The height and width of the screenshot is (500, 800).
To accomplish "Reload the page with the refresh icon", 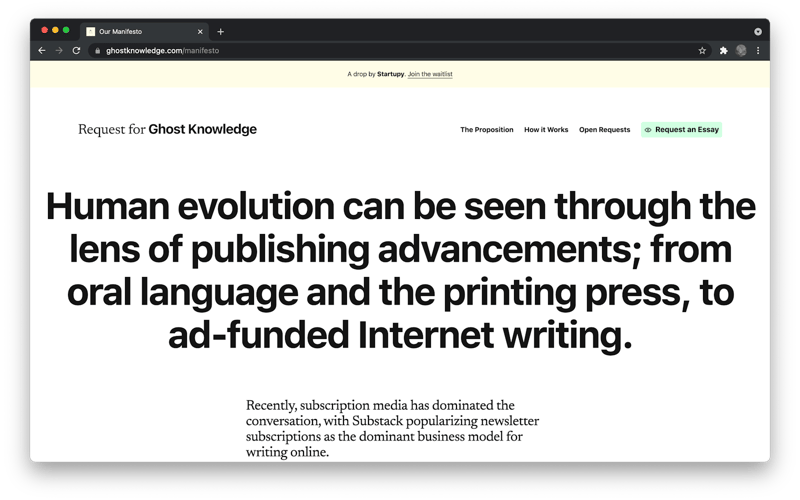I will (77, 51).
